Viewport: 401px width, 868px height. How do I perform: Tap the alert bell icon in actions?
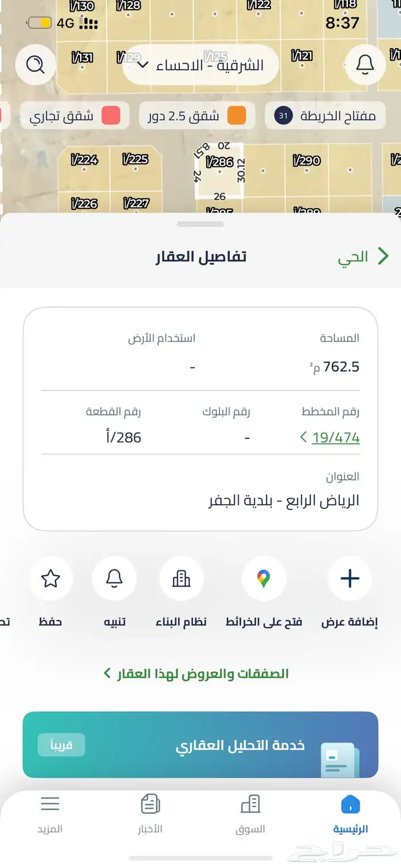point(114,579)
